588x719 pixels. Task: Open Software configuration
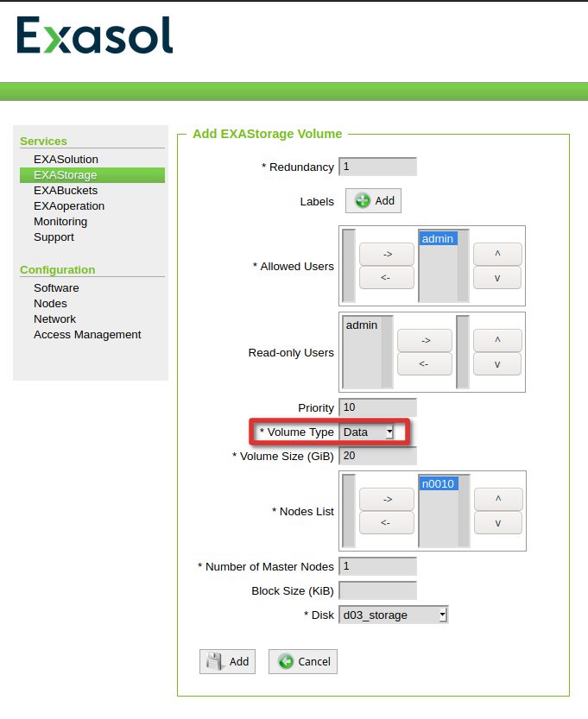tap(56, 288)
